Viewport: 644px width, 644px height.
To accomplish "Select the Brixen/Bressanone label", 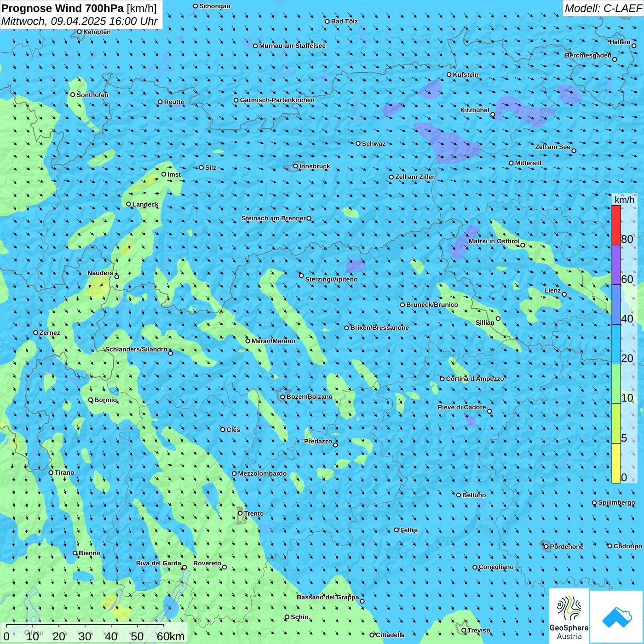I will click(x=379, y=328).
